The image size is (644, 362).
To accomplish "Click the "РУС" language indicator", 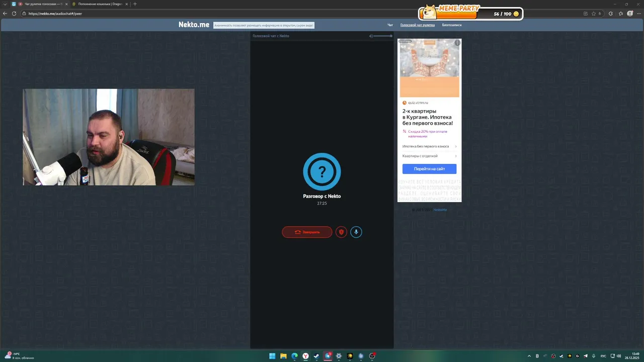I will pos(603,356).
